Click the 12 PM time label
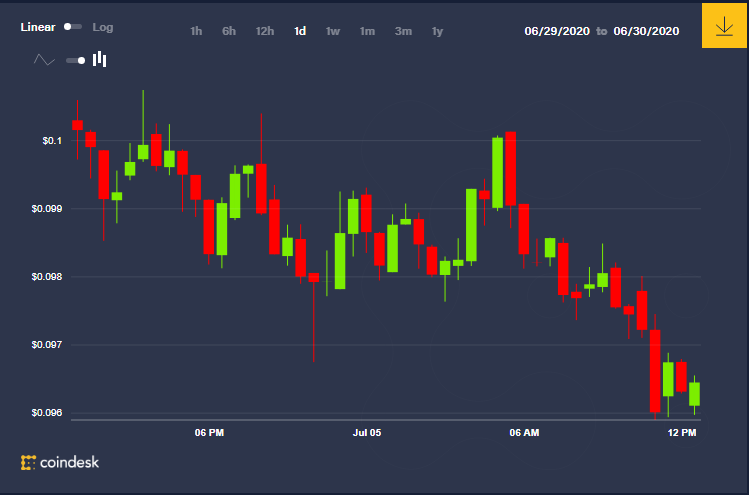This screenshot has width=749, height=495. 682,432
